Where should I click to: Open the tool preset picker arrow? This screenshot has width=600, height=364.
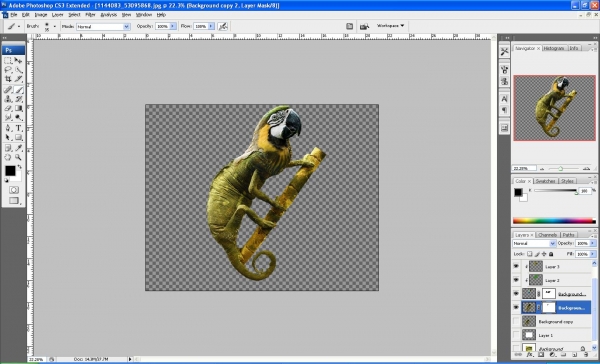coord(19,26)
